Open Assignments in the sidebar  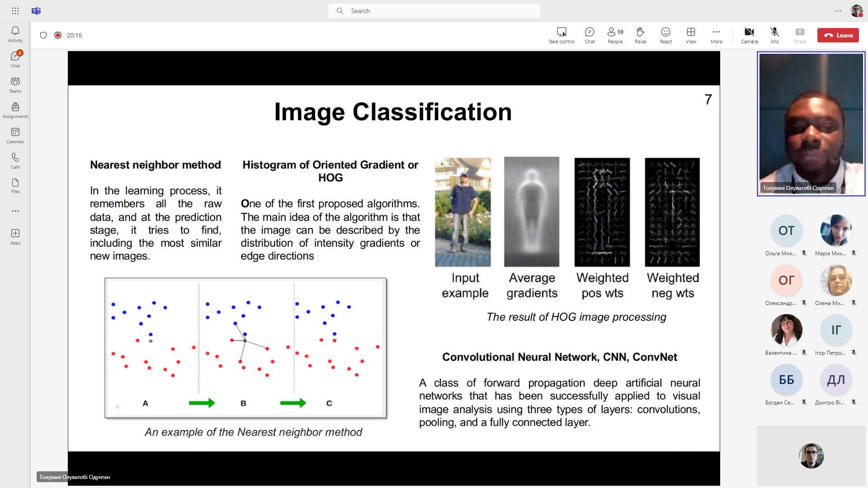tap(15, 110)
